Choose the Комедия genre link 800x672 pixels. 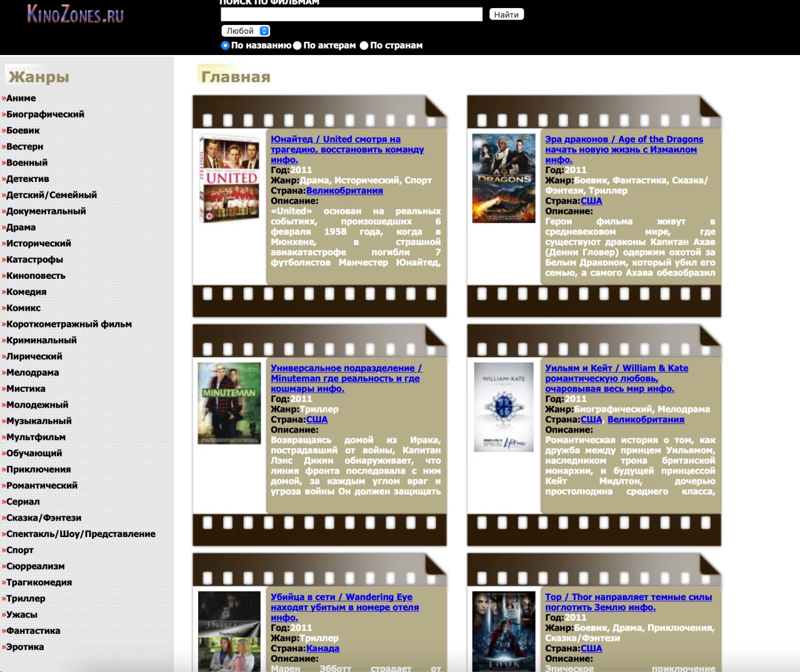(x=26, y=292)
